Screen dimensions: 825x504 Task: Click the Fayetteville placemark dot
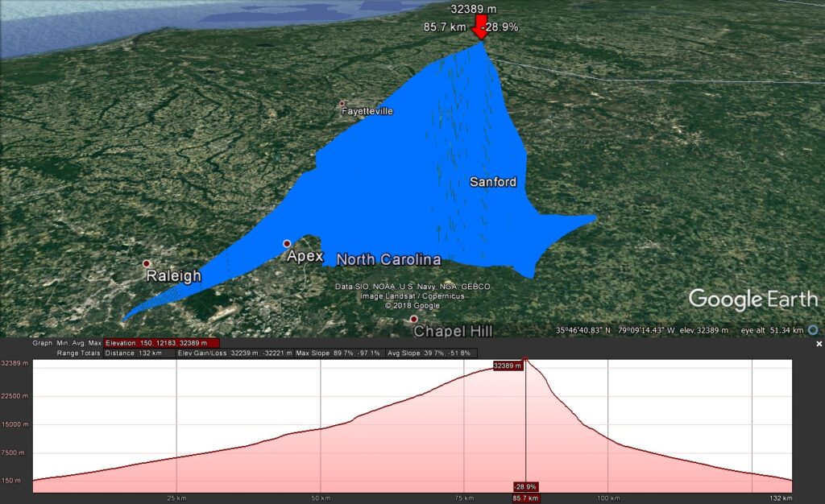pyautogui.click(x=342, y=104)
